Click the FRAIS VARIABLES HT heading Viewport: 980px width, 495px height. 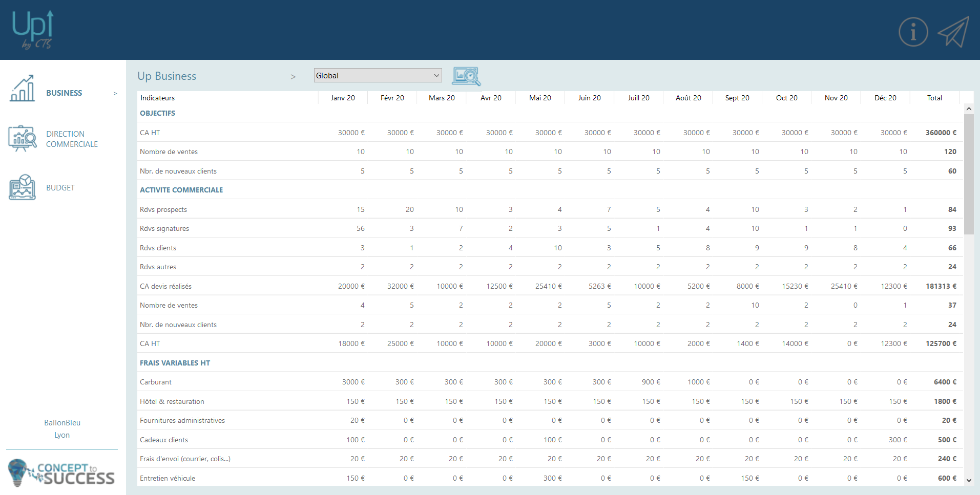pyautogui.click(x=175, y=363)
